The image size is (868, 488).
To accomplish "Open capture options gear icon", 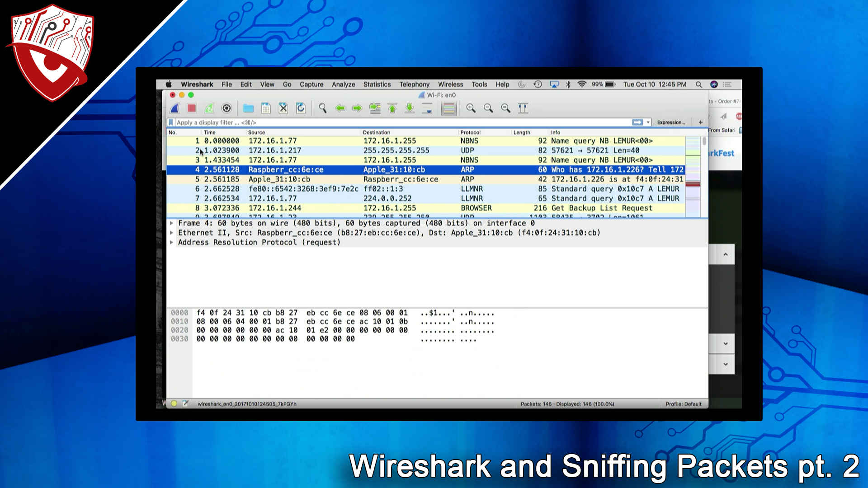I will pos(226,108).
